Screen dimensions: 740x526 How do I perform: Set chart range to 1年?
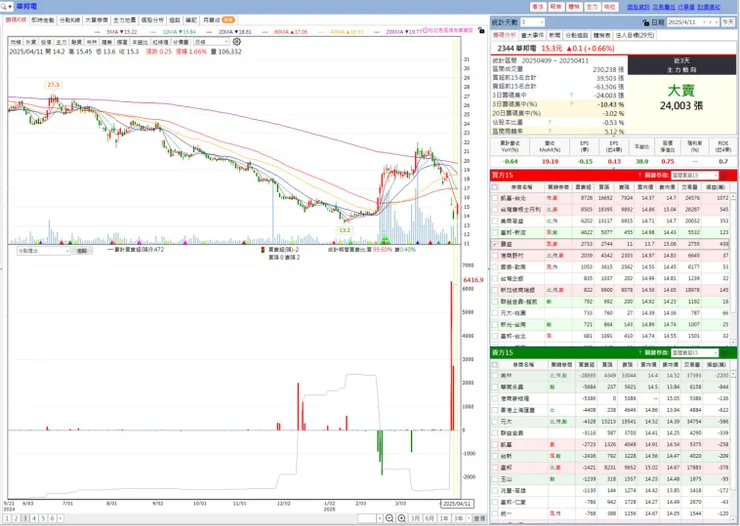pyautogui.click(x=444, y=518)
